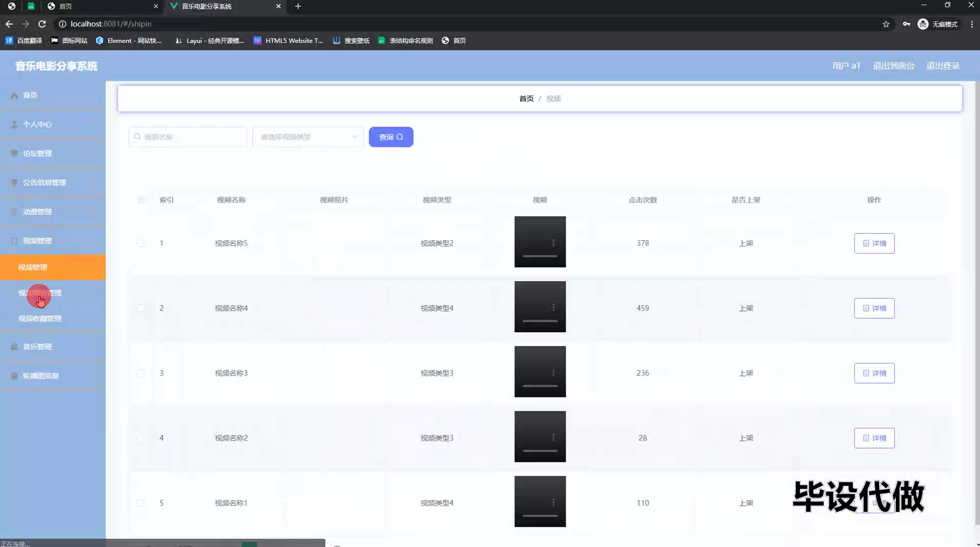
Task: Check the row 3 checkbox for 视频名称3
Action: 140,373
